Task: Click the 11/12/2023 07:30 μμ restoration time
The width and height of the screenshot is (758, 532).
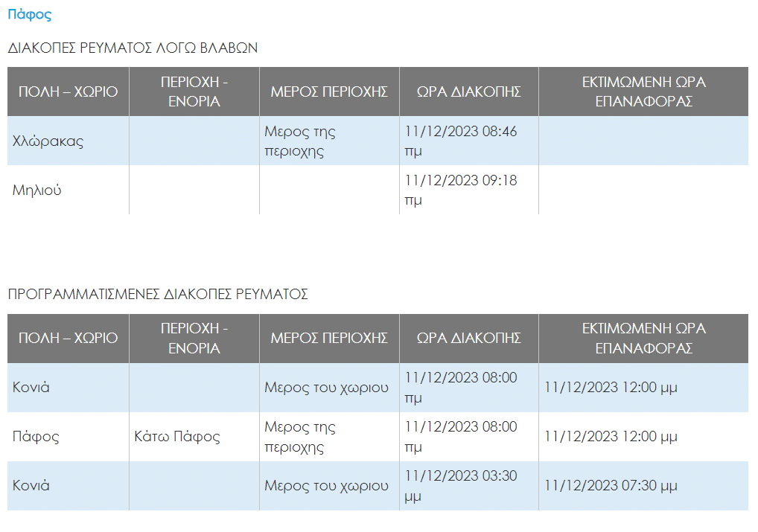Action: click(x=611, y=486)
